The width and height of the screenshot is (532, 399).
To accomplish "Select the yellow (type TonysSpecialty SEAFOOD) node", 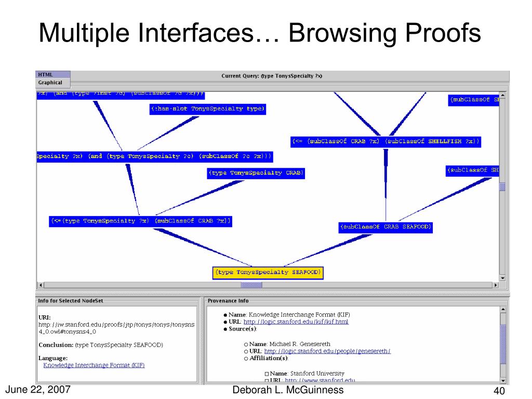I will [268, 273].
